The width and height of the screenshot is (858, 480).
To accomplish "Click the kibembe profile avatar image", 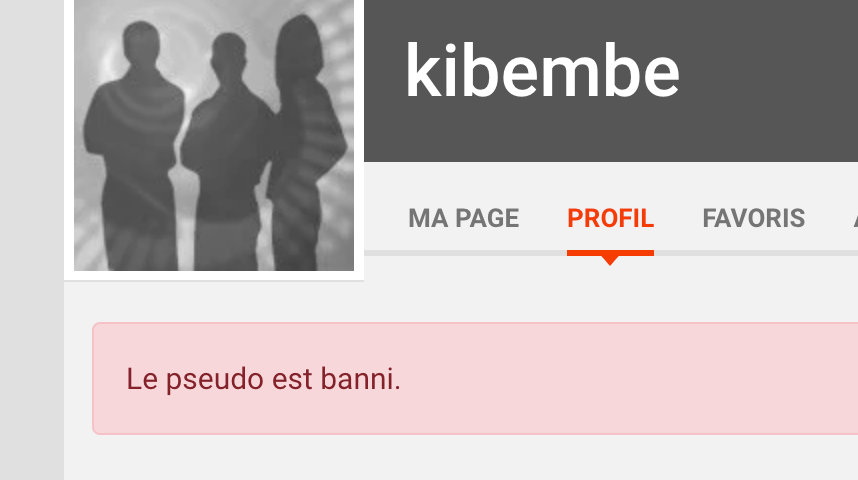I will (x=214, y=135).
